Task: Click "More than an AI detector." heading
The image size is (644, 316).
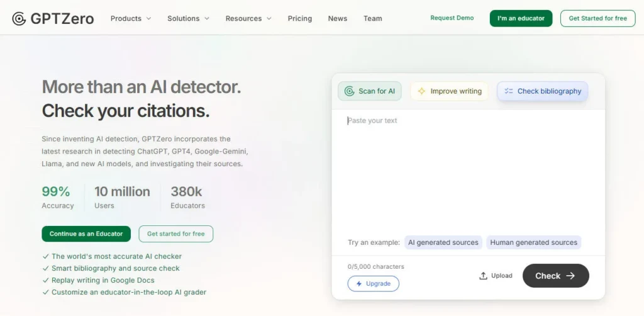Action: (142, 87)
